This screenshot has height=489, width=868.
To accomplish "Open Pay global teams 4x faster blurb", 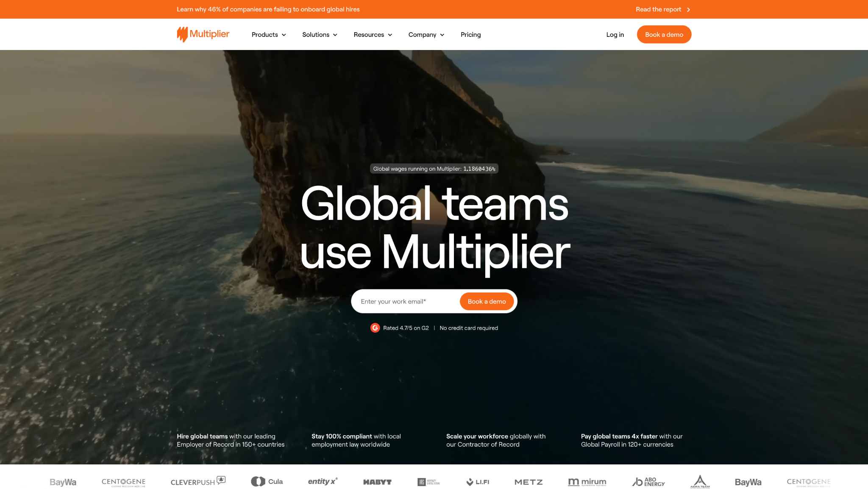I will coord(632,440).
